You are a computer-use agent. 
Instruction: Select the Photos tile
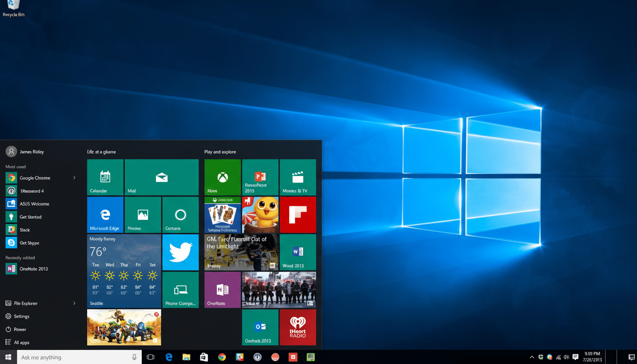[143, 214]
